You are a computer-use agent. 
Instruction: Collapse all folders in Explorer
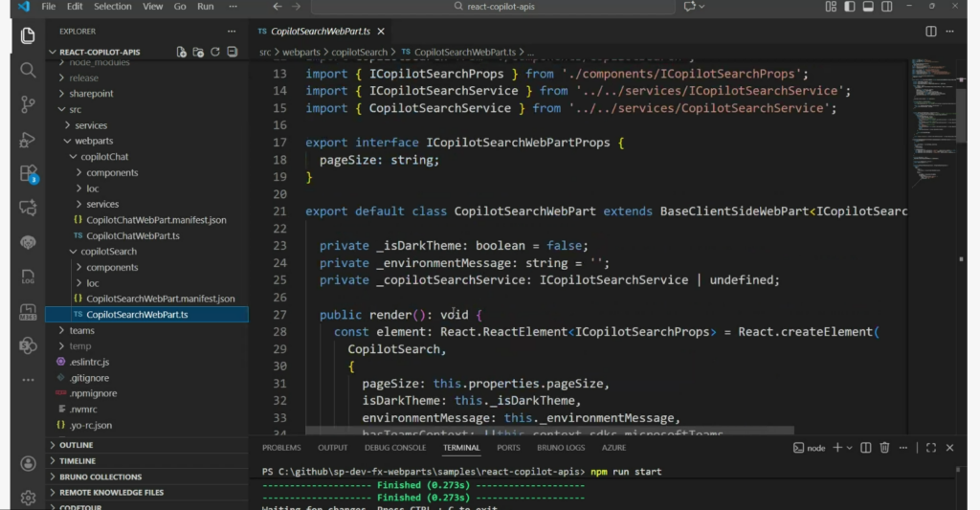click(233, 52)
